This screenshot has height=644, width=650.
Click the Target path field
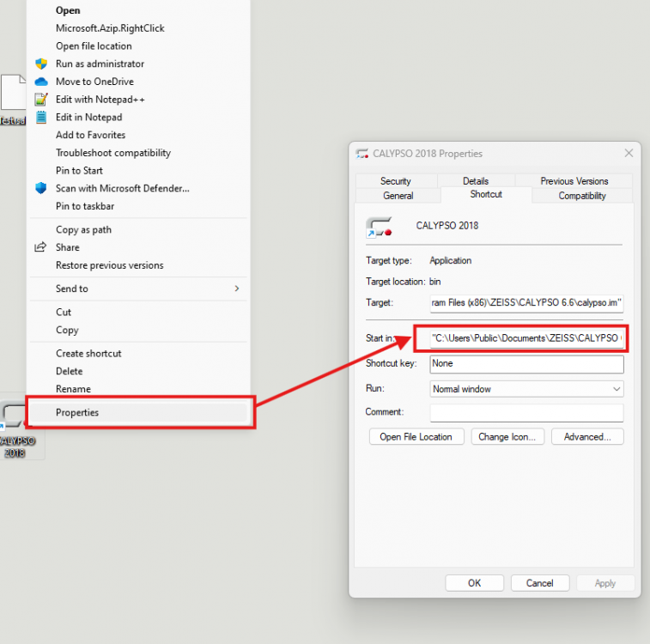tap(526, 303)
